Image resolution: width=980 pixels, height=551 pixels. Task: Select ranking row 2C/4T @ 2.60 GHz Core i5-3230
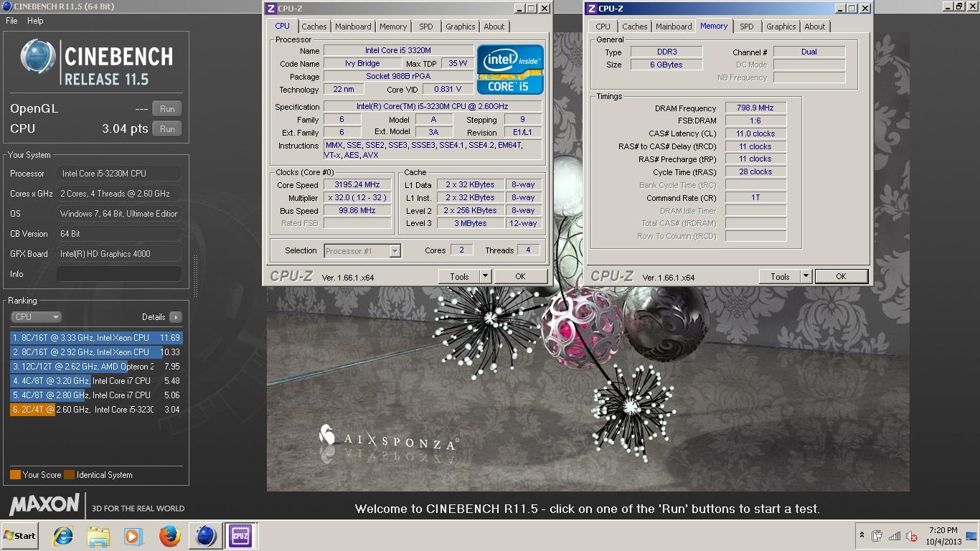[x=96, y=410]
